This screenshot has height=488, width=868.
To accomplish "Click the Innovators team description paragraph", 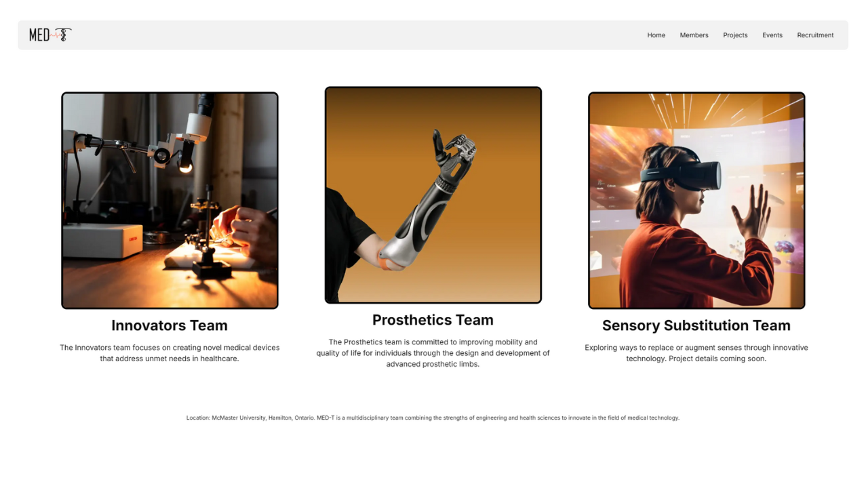I will tap(170, 353).
